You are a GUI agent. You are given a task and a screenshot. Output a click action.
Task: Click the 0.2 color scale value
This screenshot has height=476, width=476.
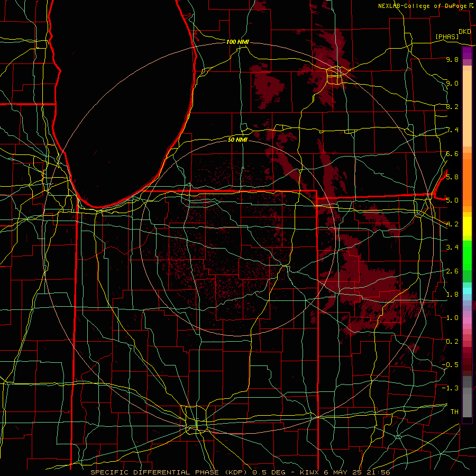(x=452, y=341)
